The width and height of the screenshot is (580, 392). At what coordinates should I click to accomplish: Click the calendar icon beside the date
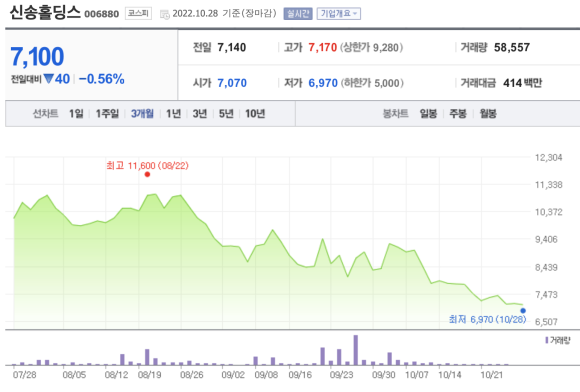click(x=165, y=14)
